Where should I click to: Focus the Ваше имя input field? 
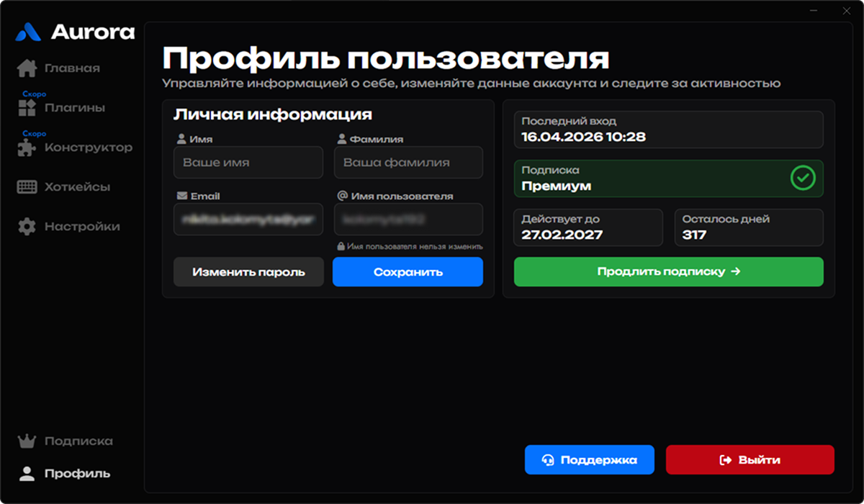[248, 163]
